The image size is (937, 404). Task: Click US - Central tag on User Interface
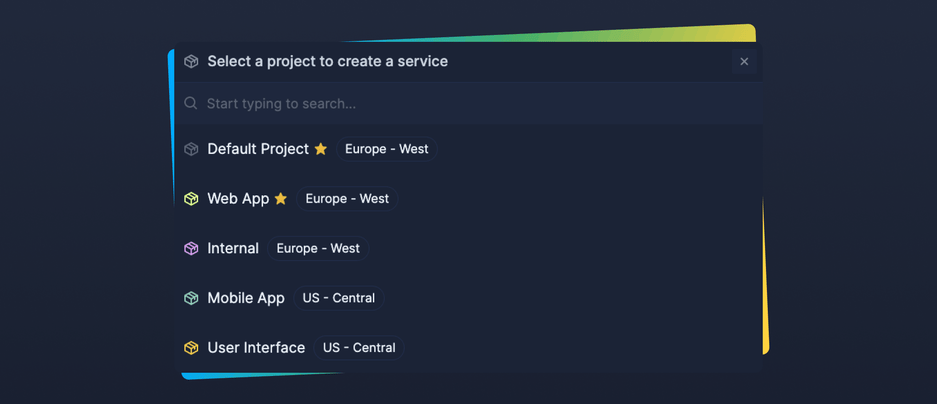coord(359,347)
